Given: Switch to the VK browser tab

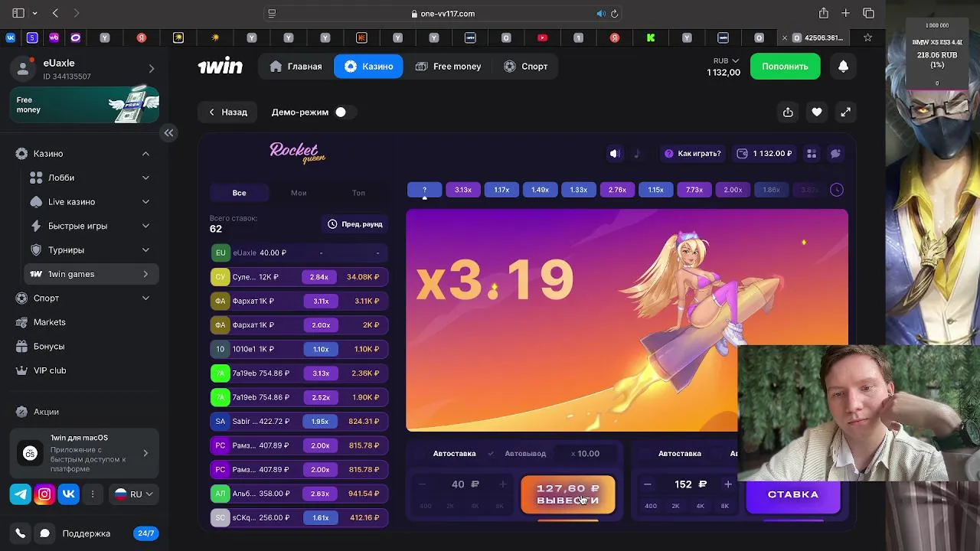Looking at the screenshot, I should pyautogui.click(x=11, y=37).
